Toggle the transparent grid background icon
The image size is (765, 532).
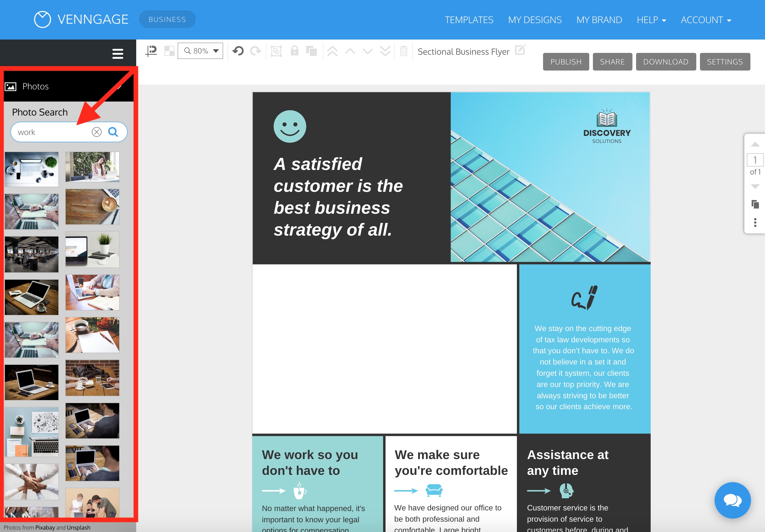pyautogui.click(x=169, y=51)
